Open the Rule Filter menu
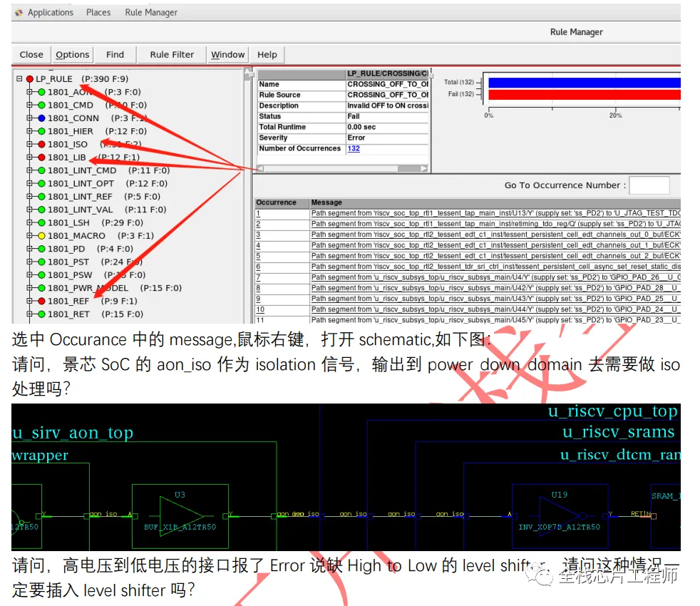This screenshot has height=606, width=700. click(x=172, y=54)
